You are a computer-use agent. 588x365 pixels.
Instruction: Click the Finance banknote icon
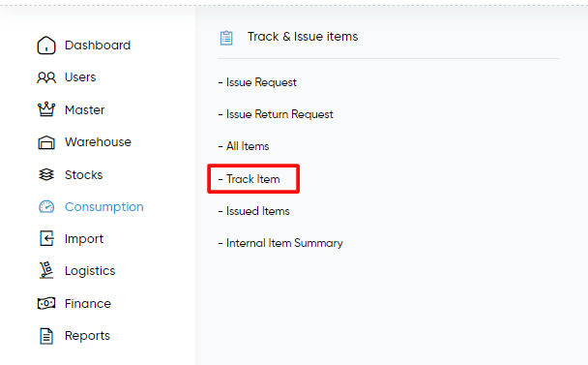pos(46,303)
